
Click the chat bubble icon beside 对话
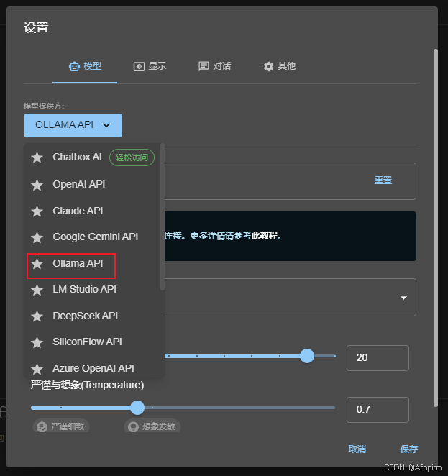(x=204, y=66)
